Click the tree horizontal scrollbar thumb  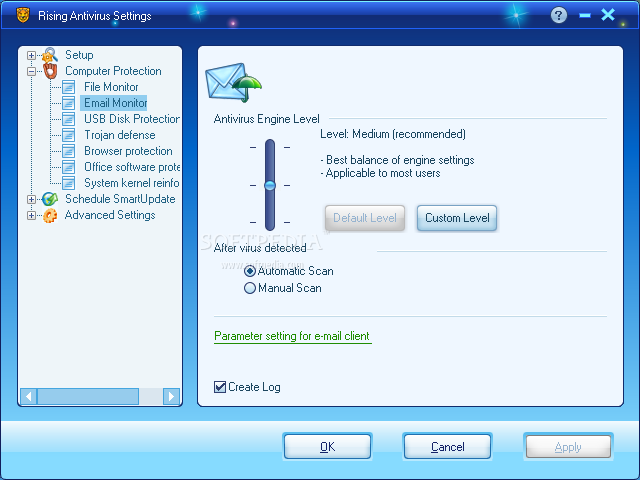point(88,396)
